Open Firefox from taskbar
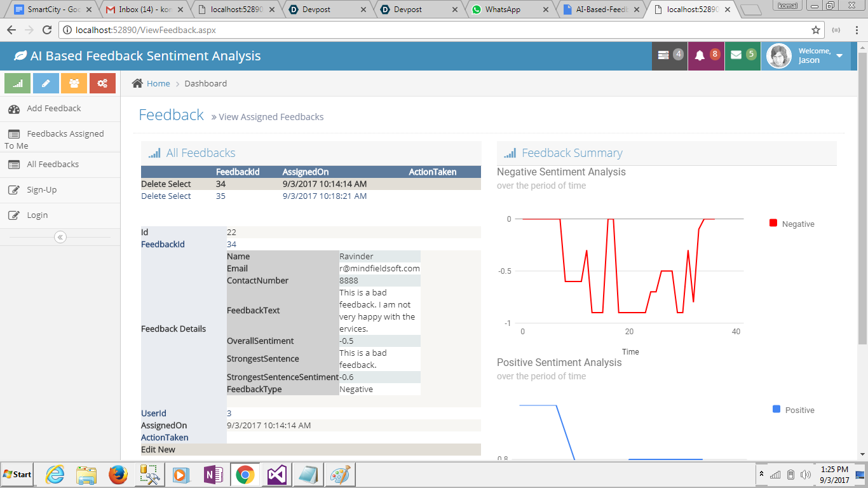 (x=118, y=475)
